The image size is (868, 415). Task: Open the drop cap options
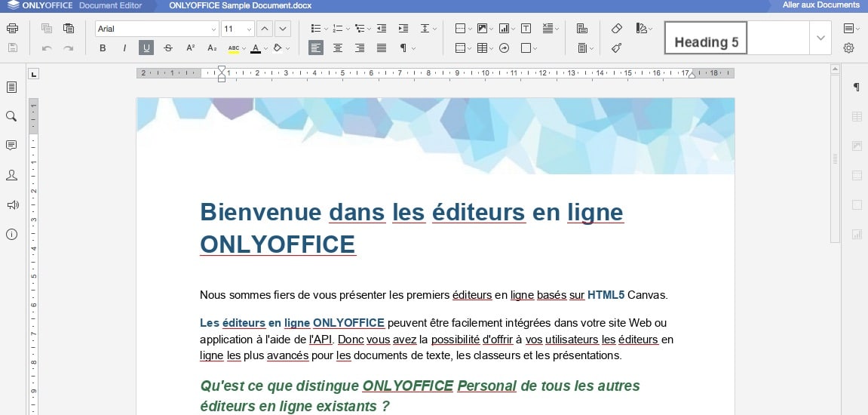[x=547, y=28]
